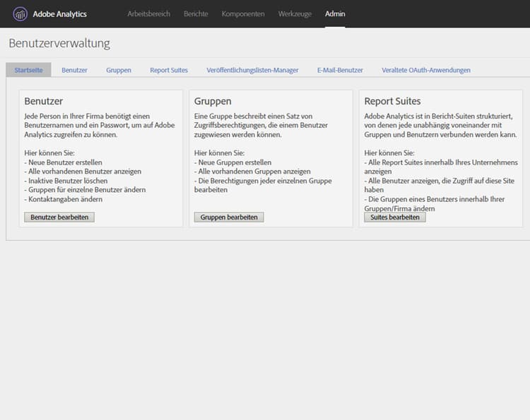Viewport: 530px width, 420px height.
Task: Switch to the Benutzer tab
Action: (74, 70)
